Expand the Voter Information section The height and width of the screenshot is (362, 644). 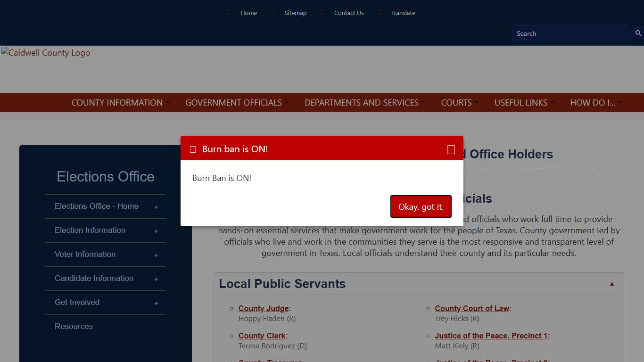(156, 255)
